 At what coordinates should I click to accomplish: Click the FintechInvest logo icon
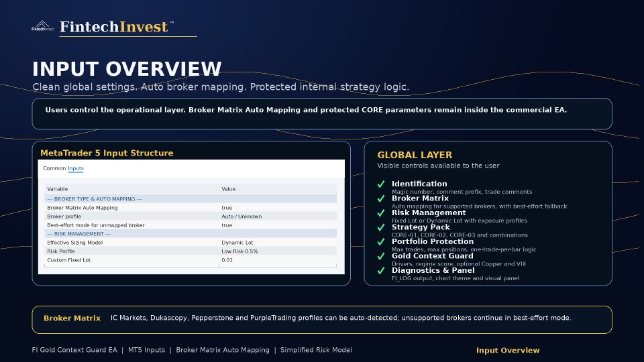[42, 26]
